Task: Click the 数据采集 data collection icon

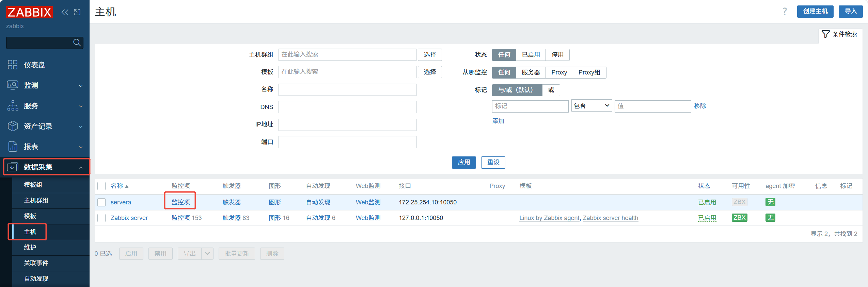Action: (x=13, y=167)
